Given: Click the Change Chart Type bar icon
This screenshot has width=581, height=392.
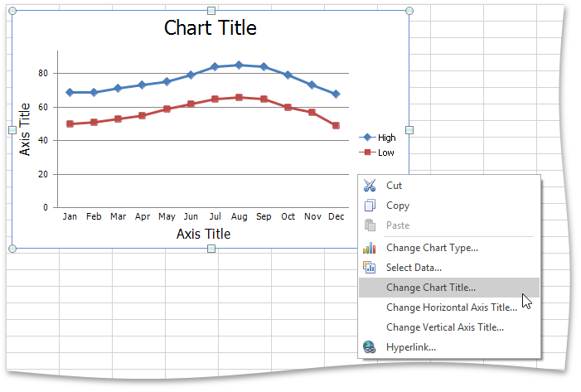Looking at the screenshot, I should tap(370, 248).
